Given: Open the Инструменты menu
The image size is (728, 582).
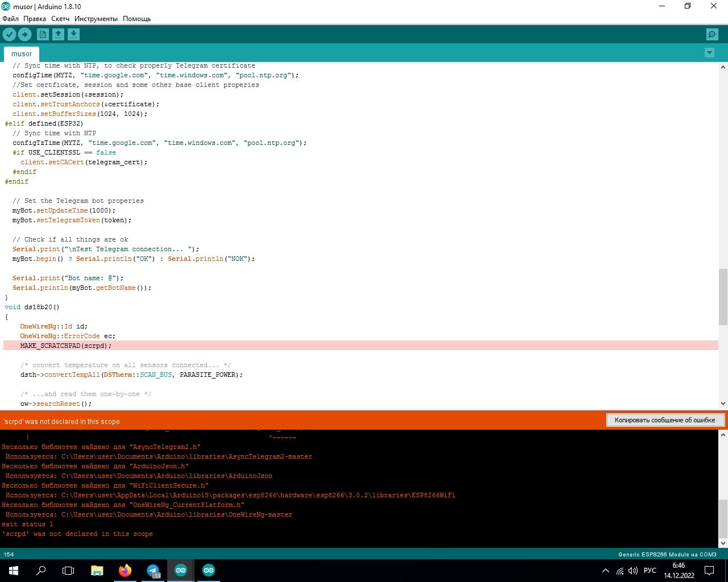Looking at the screenshot, I should click(x=96, y=19).
